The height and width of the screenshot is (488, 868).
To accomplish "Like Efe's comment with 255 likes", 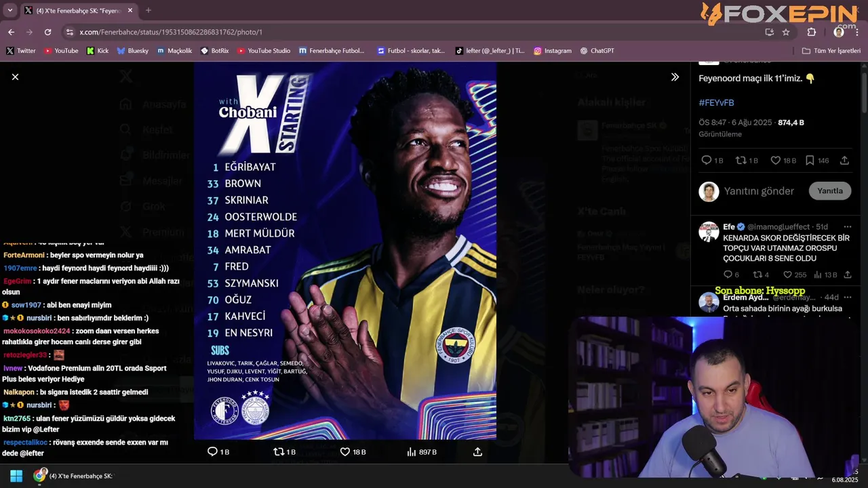I will click(787, 274).
